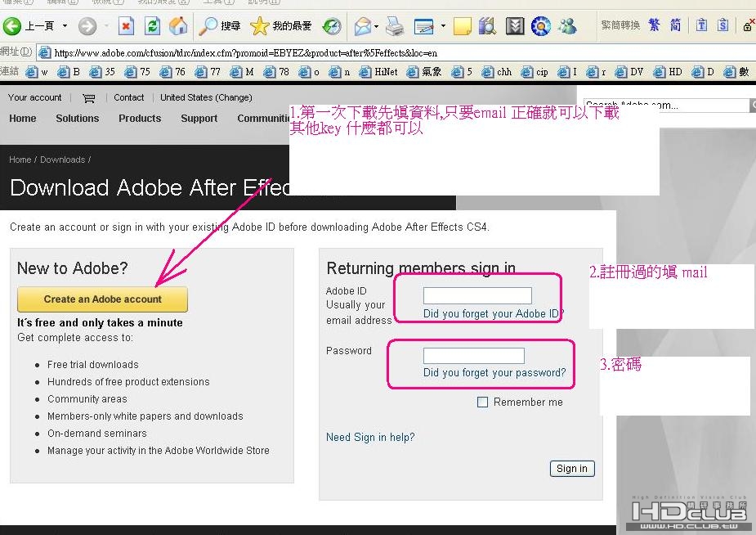Click the Mail envelope icon
The image size is (756, 535).
click(x=363, y=26)
